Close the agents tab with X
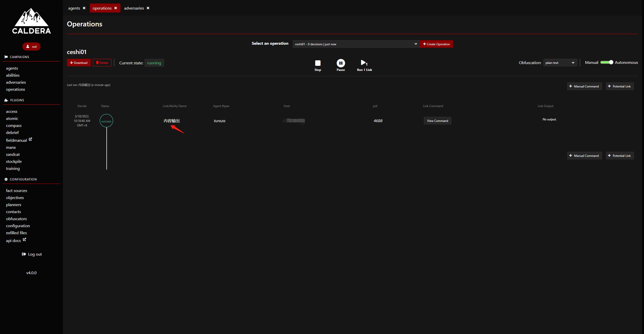 click(84, 8)
